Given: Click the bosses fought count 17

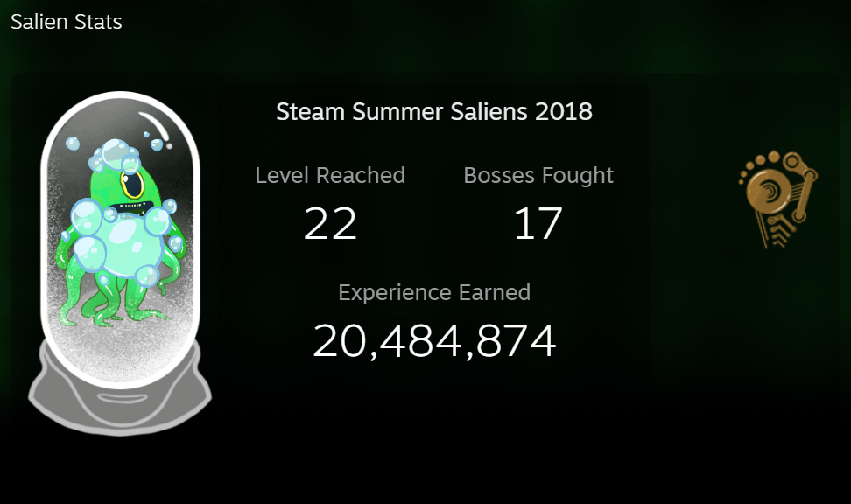Looking at the screenshot, I should tap(537, 223).
